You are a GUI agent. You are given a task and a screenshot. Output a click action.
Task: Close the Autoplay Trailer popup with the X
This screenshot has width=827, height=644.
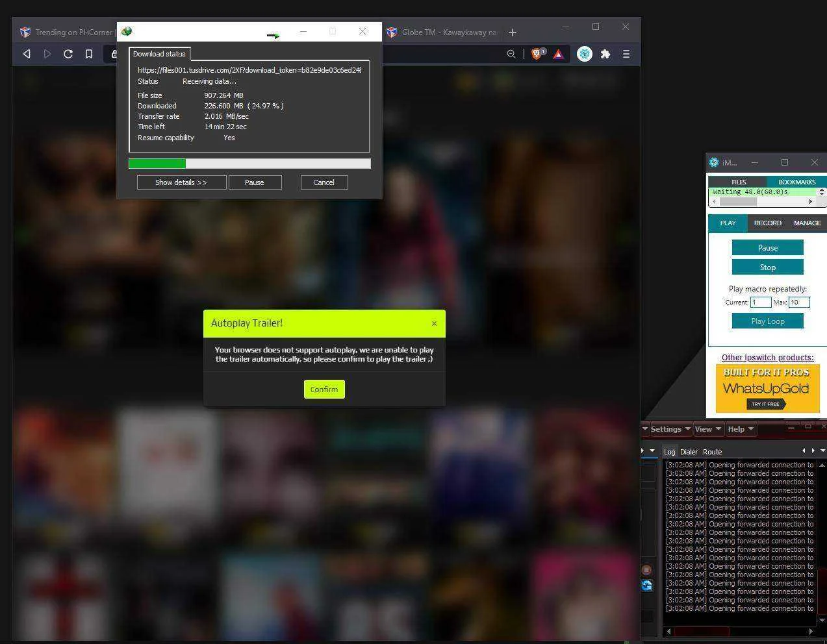(435, 323)
